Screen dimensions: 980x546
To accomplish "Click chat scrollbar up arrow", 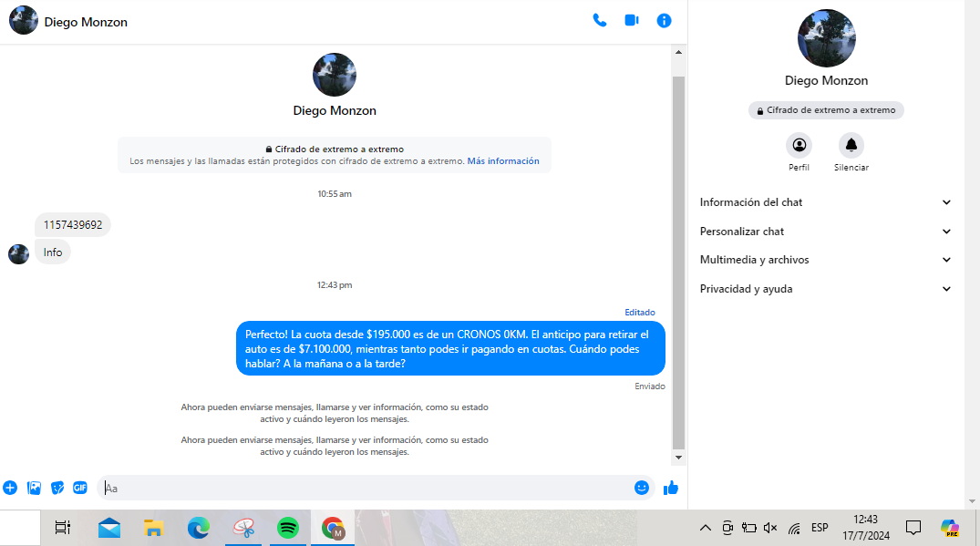I will pyautogui.click(x=679, y=53).
